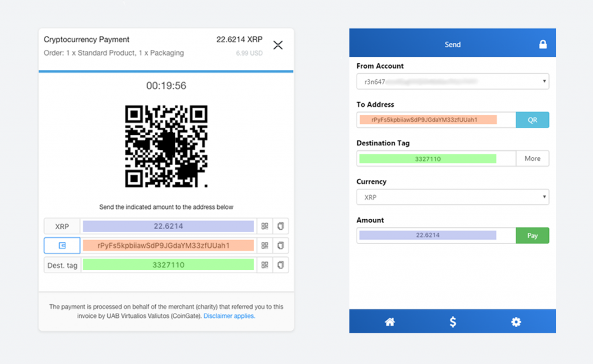Screen dimensions: 593x364
Task: Click the 22.6214 XRP total in header
Action: point(239,40)
